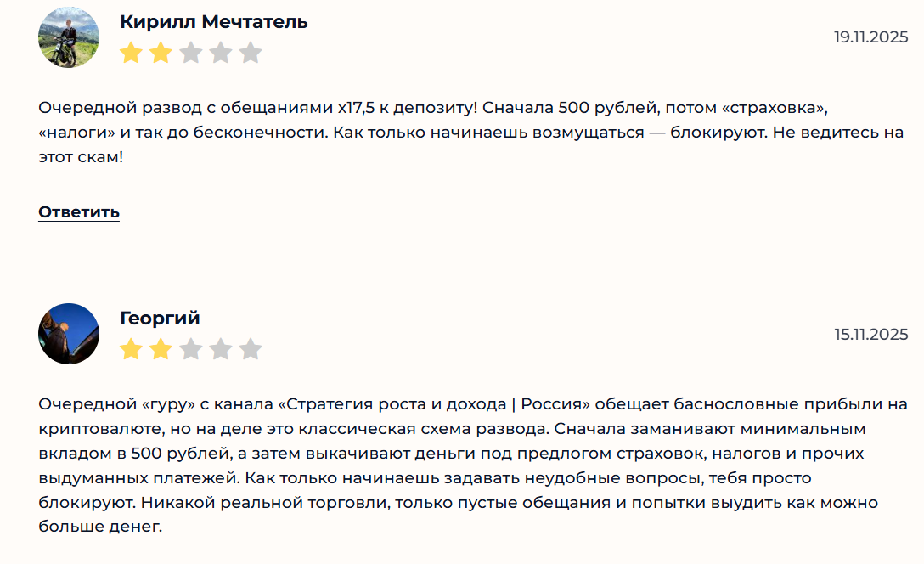Click fourth star in Кирилл Мечтатель's rating
This screenshot has height=564, width=924.
221,54
